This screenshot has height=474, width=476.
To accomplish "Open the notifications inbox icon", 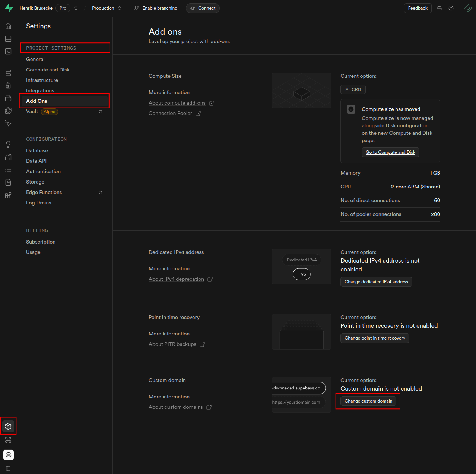I will coord(439,8).
